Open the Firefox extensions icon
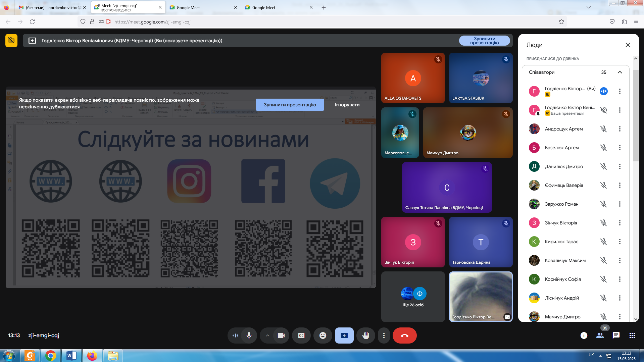 coord(624,22)
